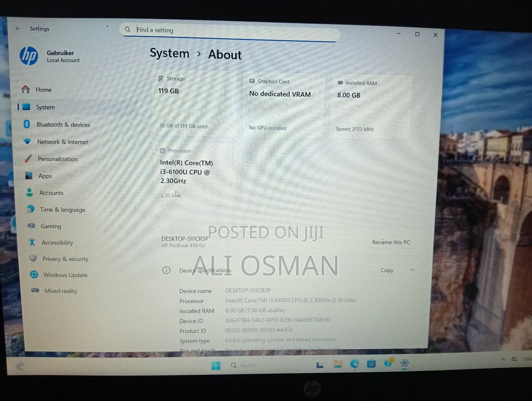
Task: Select the Installed RAM value 8.00 GB
Action: [x=255, y=310]
